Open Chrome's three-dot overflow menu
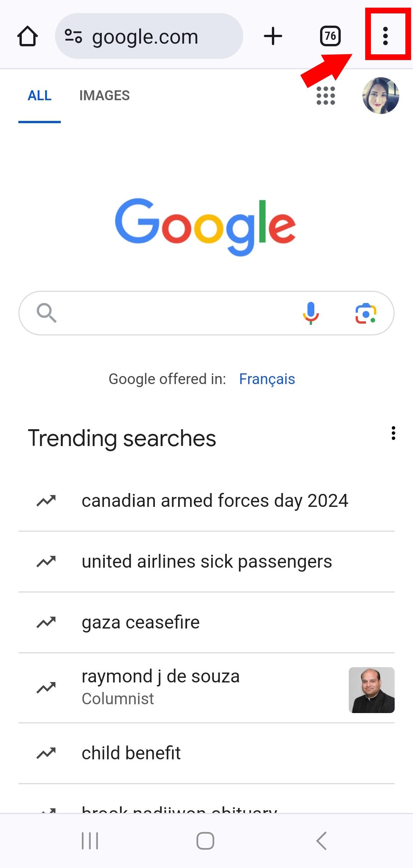 pos(385,36)
